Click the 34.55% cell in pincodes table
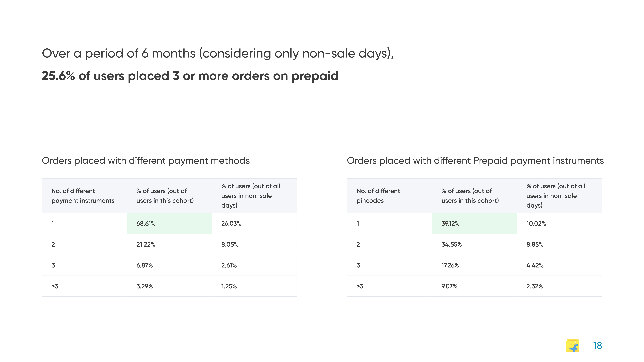 pos(474,244)
